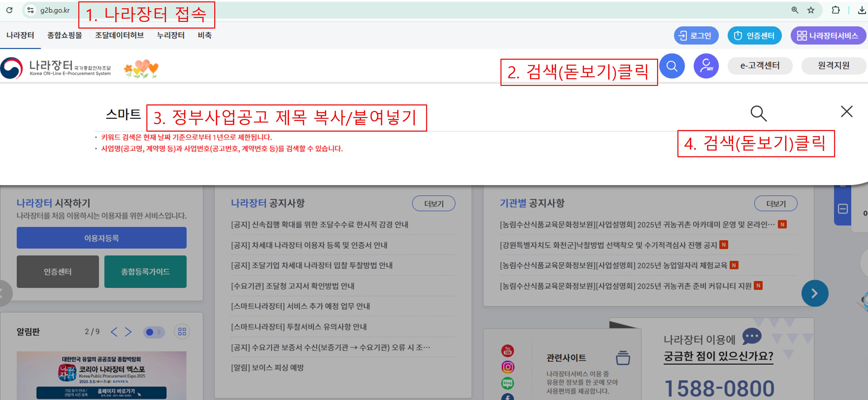Open the browser extensions puzzle icon
Screen dimensions: 868x400
coord(835,10)
